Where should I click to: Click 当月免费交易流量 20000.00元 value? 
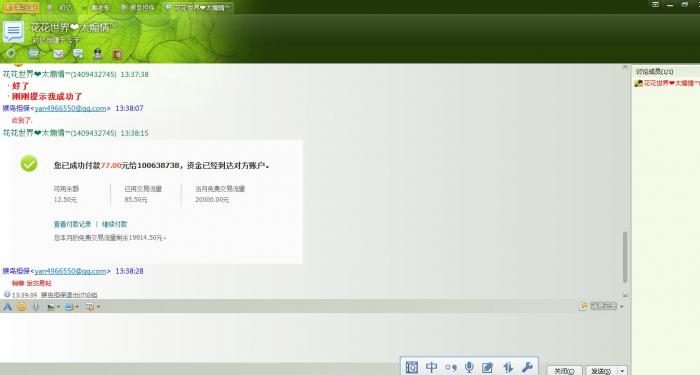click(x=212, y=200)
